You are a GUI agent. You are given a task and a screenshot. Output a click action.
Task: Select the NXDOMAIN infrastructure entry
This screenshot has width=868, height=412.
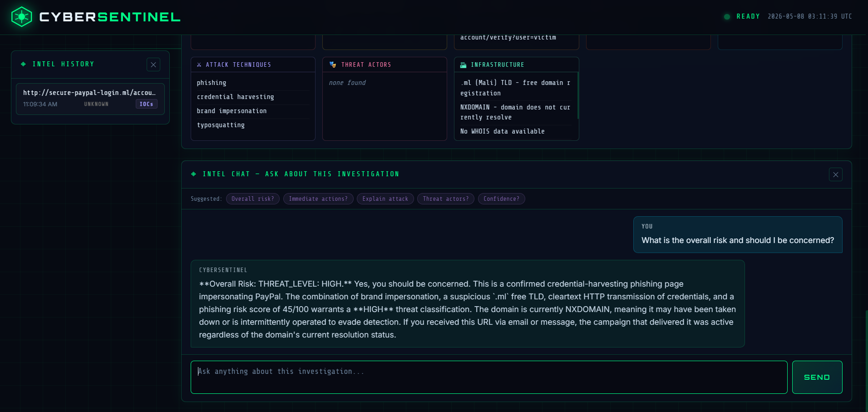[516, 112]
